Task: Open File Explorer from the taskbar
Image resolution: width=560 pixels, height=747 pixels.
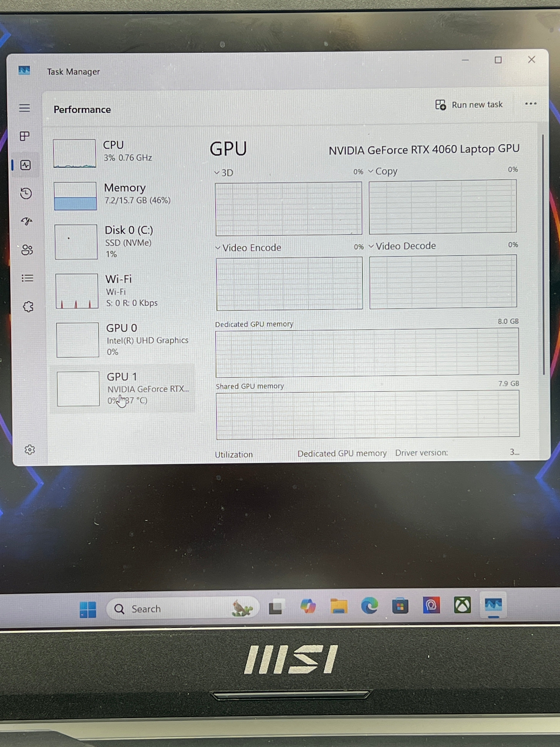Action: pos(339,606)
